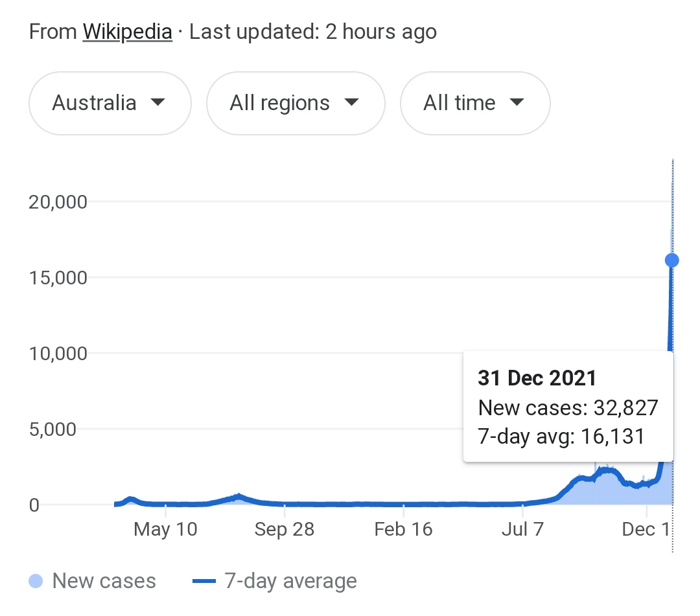Viewport: 700px width, 616px height.
Task: Click the arrow icon beside All regions
Action: coord(351,102)
